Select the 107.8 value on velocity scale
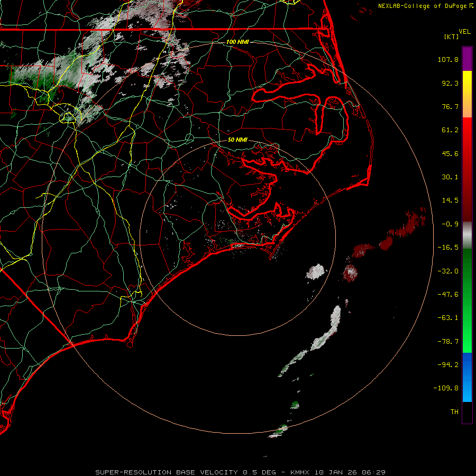The width and height of the screenshot is (476, 476). (x=448, y=59)
